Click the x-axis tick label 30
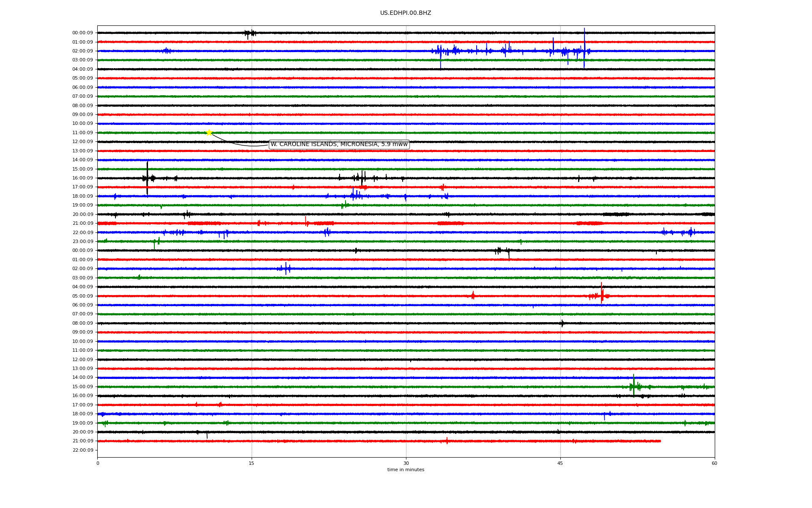This screenshot has width=812, height=508. coord(406,463)
